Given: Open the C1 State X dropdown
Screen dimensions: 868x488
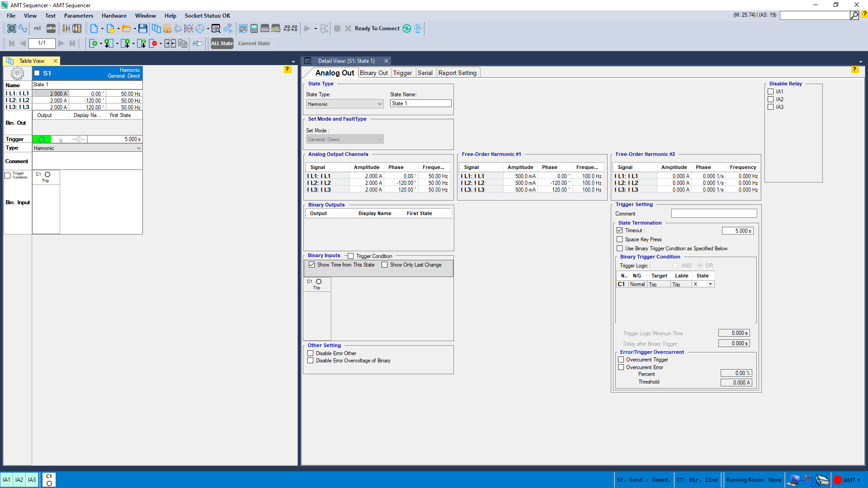Looking at the screenshot, I should tap(710, 284).
